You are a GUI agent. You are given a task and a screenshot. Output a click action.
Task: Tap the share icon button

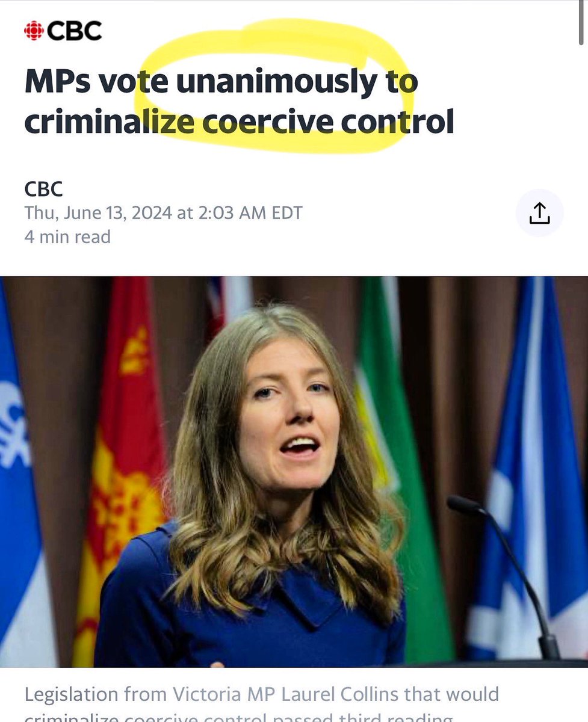point(539,213)
